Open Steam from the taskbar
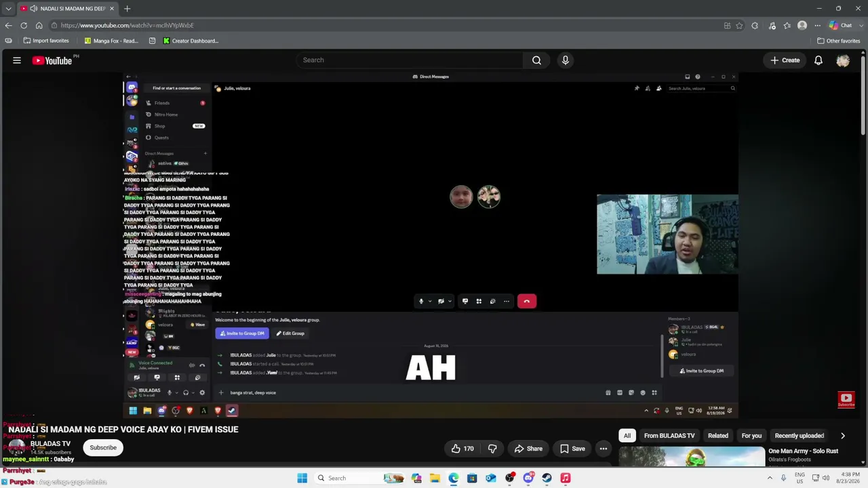The width and height of the screenshot is (868, 488). tap(547, 479)
